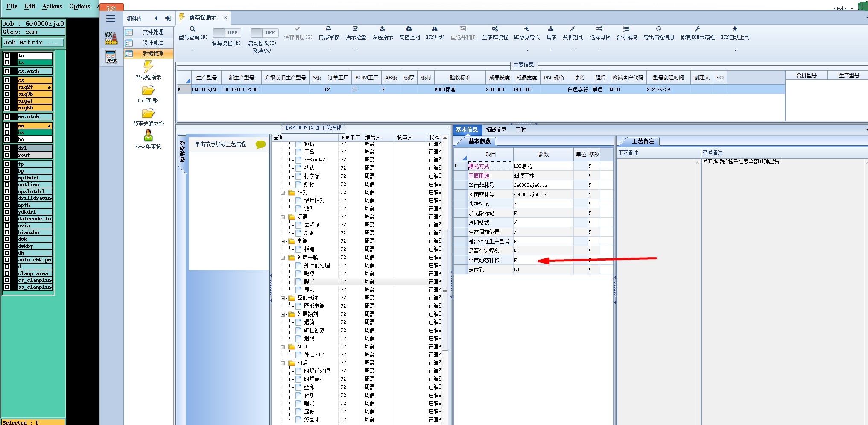Open the Bom查询2 folder icon
Image resolution: width=868 pixels, height=425 pixels.
[148, 90]
